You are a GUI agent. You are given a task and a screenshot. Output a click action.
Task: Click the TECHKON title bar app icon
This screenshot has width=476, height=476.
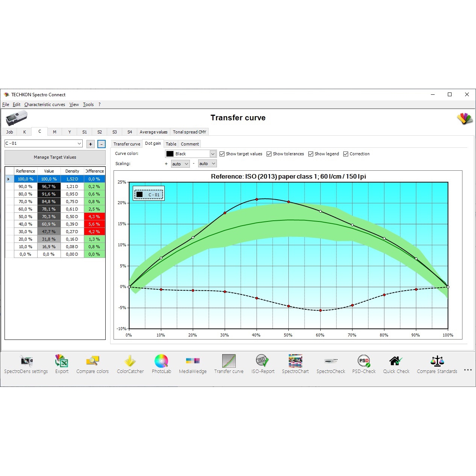pyautogui.click(x=6, y=94)
